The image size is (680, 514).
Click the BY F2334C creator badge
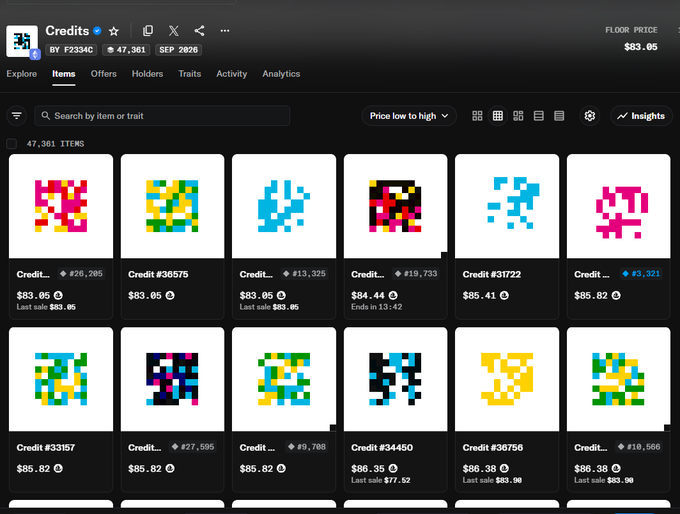pos(71,50)
